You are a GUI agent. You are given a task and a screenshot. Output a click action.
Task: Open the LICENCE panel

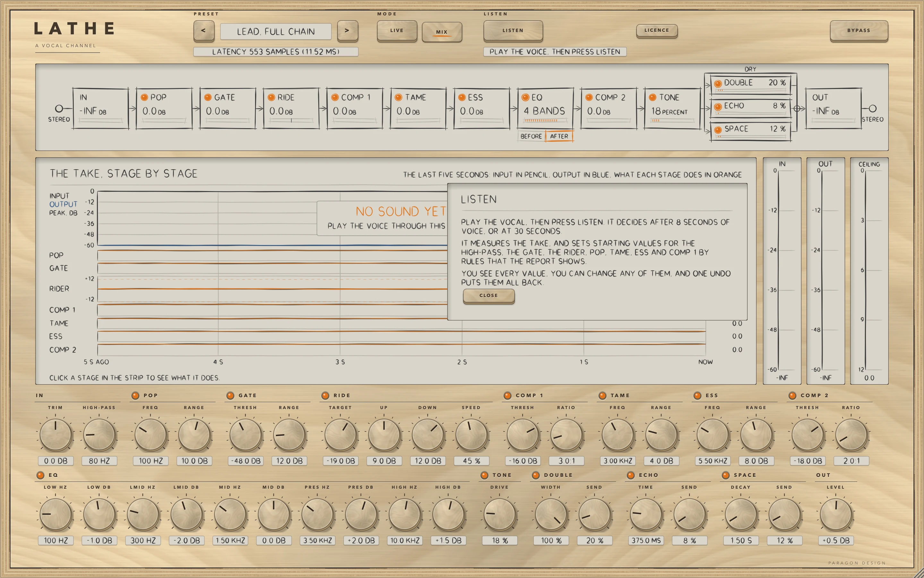(x=657, y=31)
